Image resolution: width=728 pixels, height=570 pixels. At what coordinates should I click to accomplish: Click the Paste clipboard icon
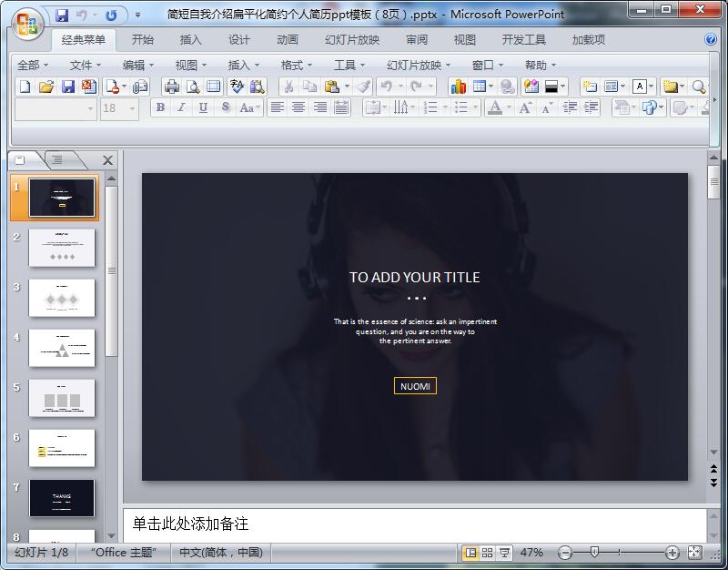point(332,87)
